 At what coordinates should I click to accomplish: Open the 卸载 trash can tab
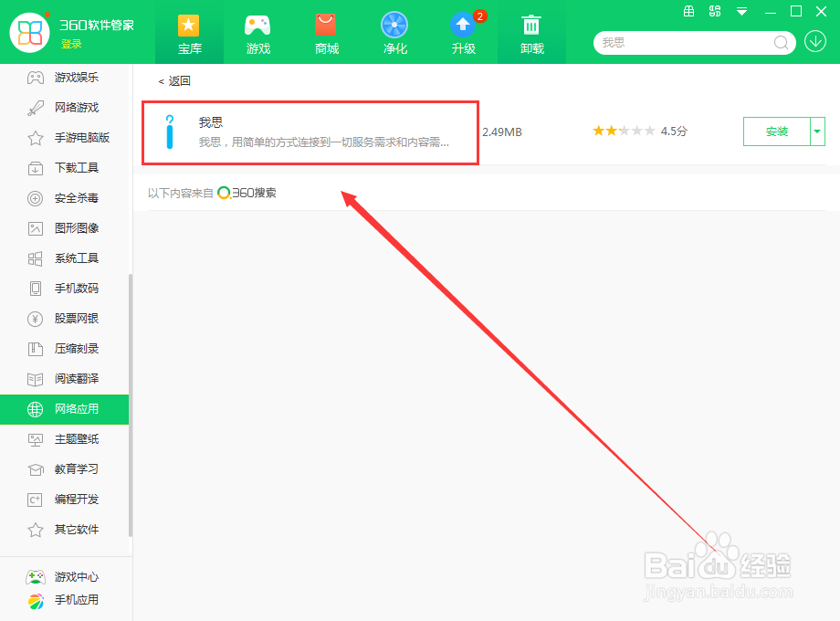coord(532,33)
